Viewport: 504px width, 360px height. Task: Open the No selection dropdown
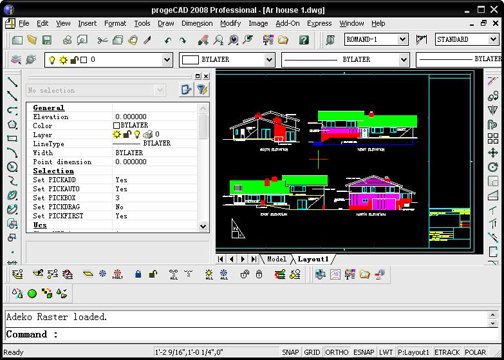pos(160,90)
